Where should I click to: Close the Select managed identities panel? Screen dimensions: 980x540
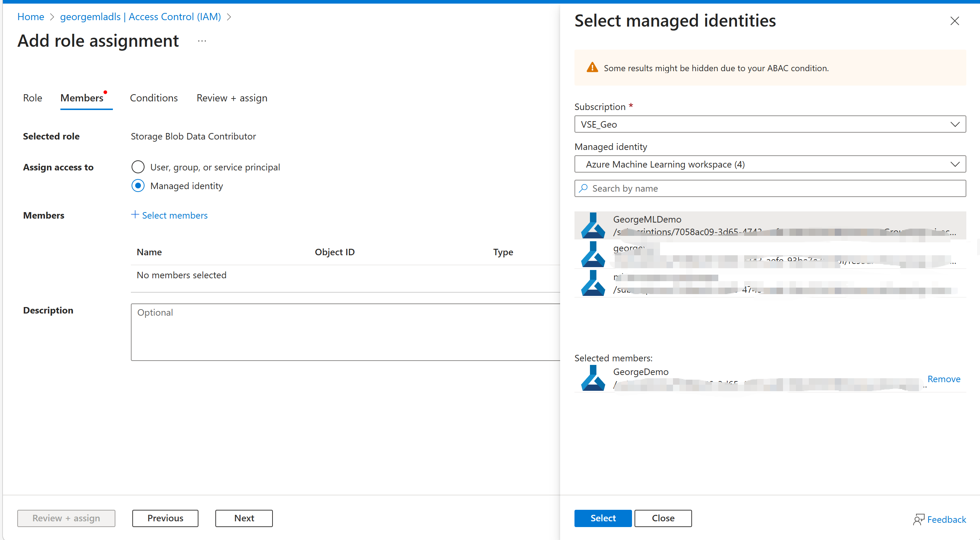(x=954, y=21)
